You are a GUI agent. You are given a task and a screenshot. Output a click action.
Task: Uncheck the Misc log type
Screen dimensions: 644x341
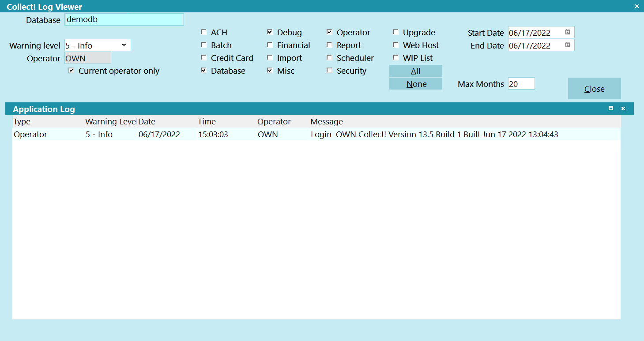tap(270, 71)
